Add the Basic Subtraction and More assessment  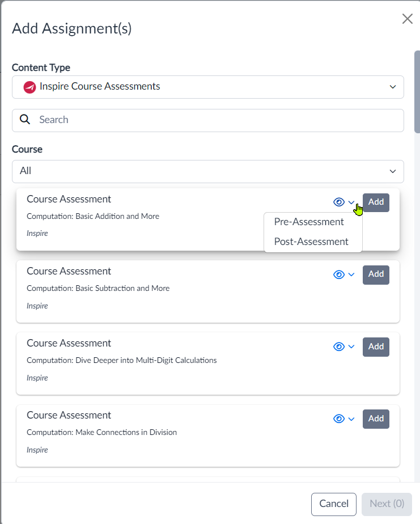(x=376, y=274)
